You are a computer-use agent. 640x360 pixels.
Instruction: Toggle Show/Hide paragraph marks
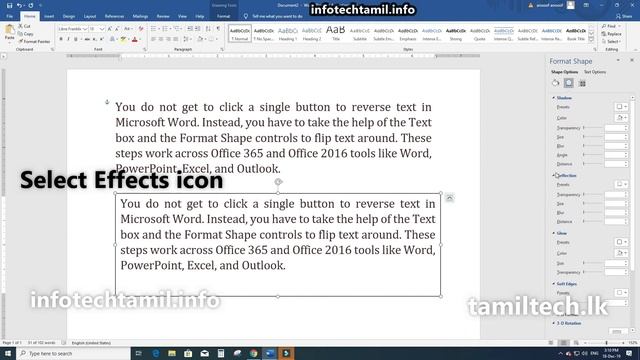tap(218, 29)
